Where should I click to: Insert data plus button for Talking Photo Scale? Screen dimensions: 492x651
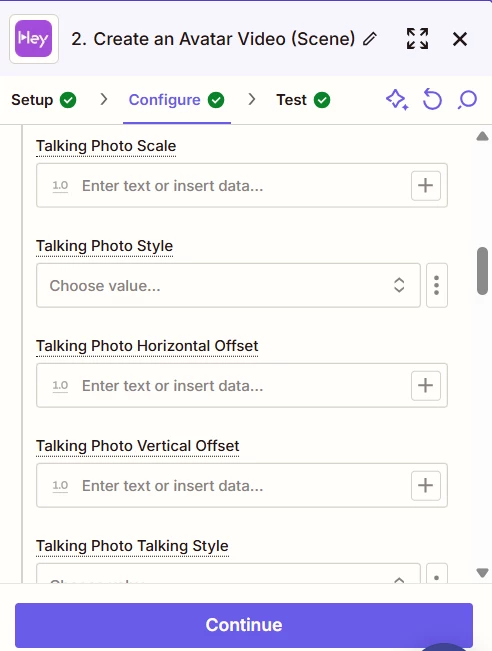[x=426, y=186]
